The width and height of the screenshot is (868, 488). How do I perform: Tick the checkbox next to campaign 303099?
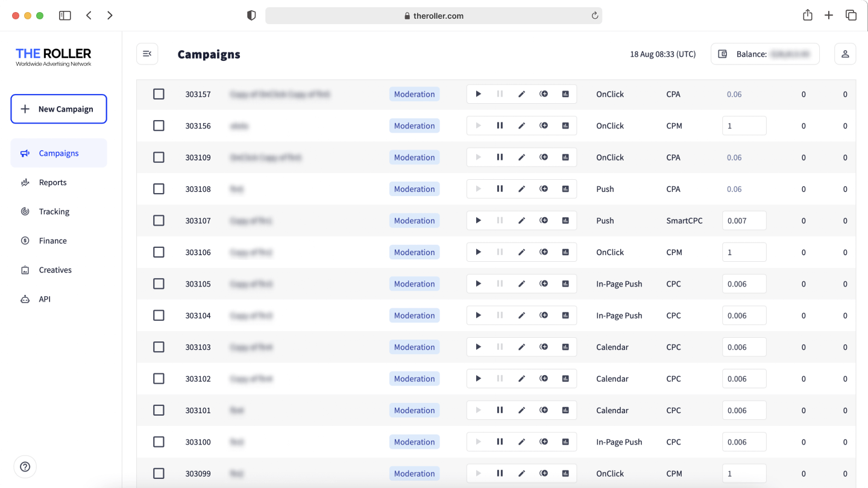point(159,473)
